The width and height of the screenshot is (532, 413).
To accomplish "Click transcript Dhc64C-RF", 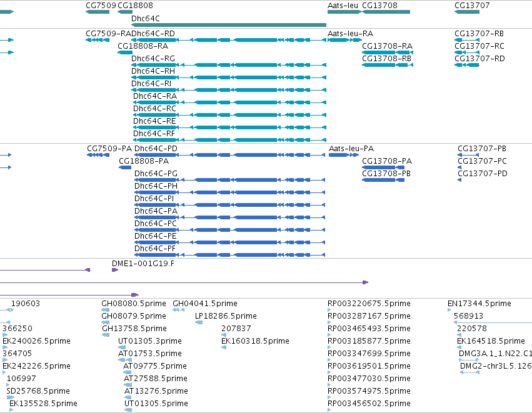I will 229,140.
